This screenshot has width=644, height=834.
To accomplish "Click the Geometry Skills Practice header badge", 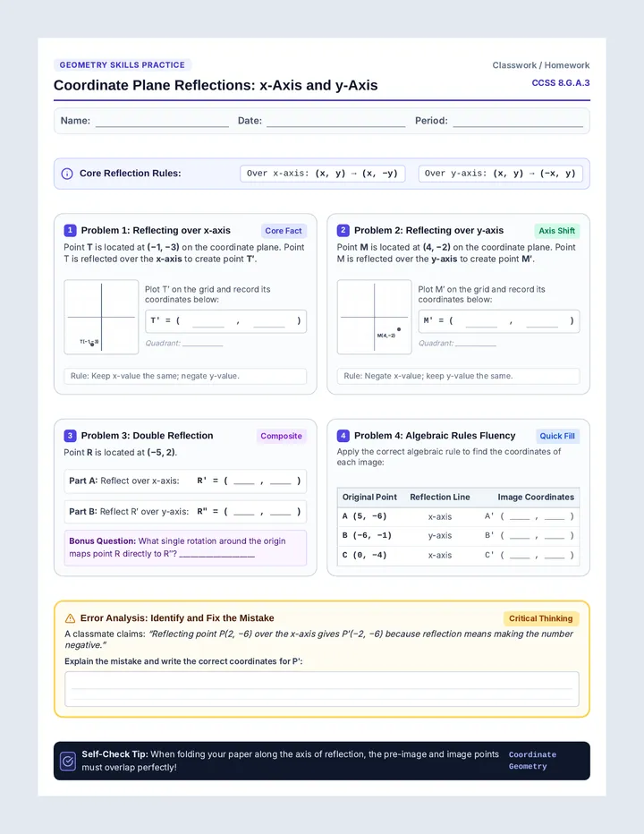I will 123,65.
